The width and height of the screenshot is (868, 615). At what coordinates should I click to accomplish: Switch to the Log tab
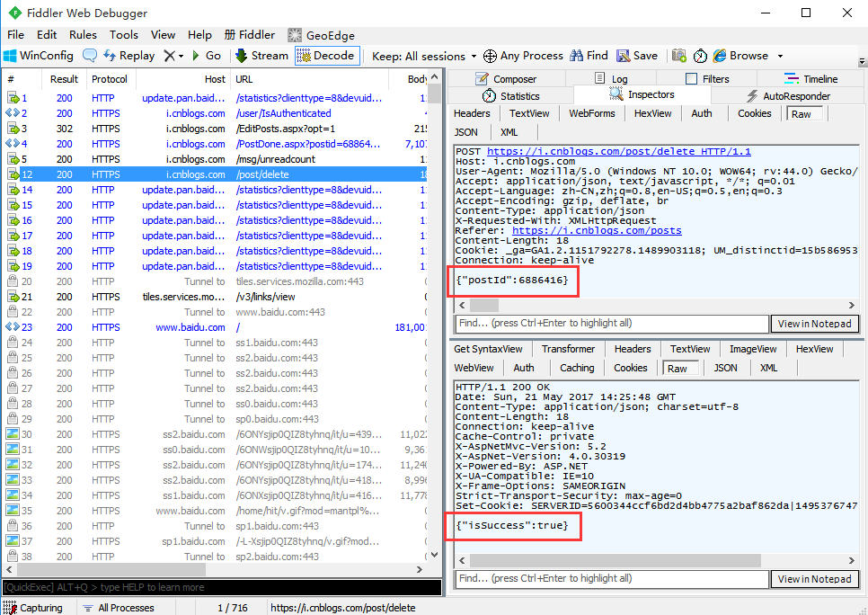point(611,79)
